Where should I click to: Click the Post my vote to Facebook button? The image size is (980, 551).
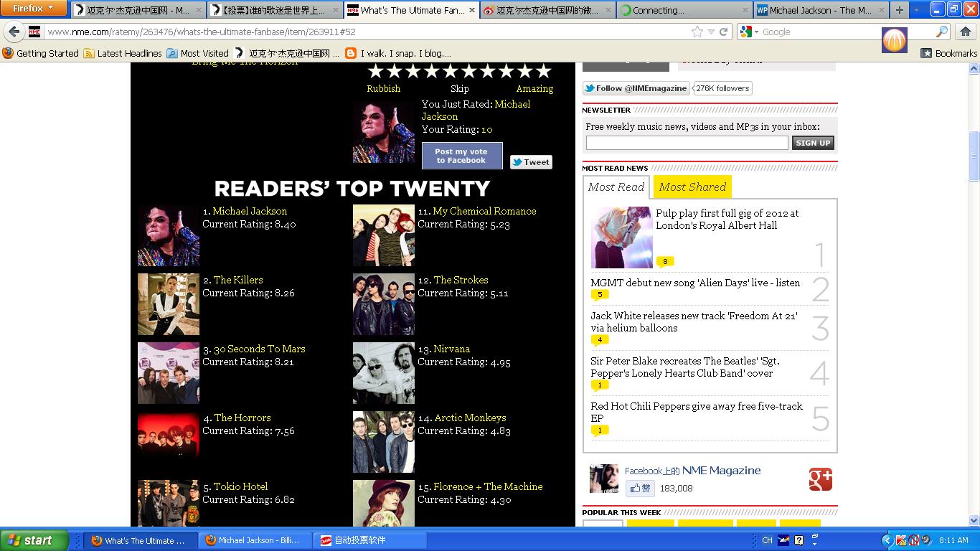(461, 156)
